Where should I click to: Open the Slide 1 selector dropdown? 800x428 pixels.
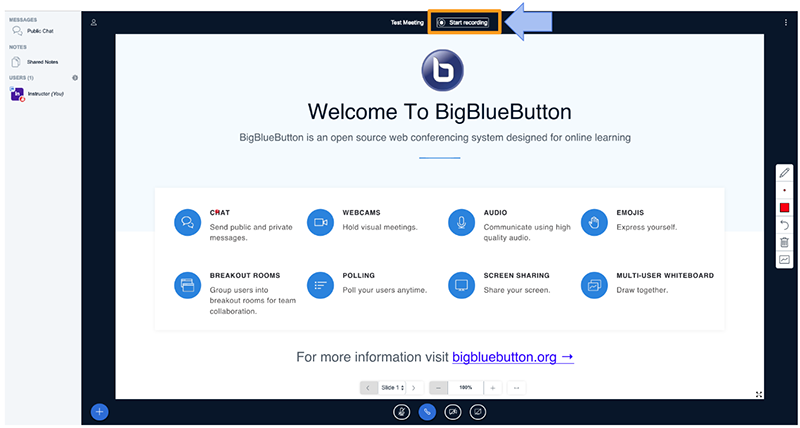[392, 388]
